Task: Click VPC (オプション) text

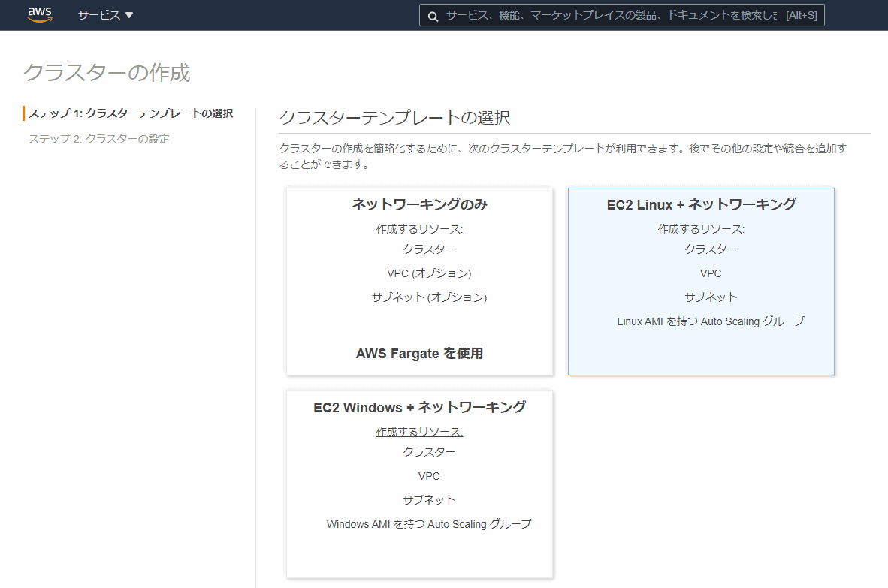Action: tap(429, 273)
